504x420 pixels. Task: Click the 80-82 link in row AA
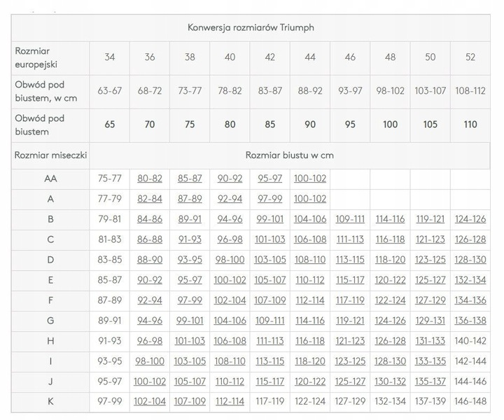pyautogui.click(x=150, y=178)
